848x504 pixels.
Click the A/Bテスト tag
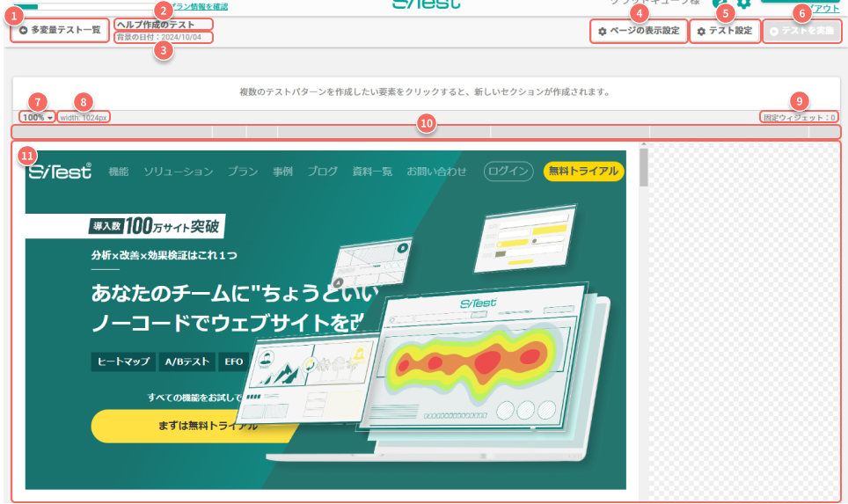pos(187,362)
